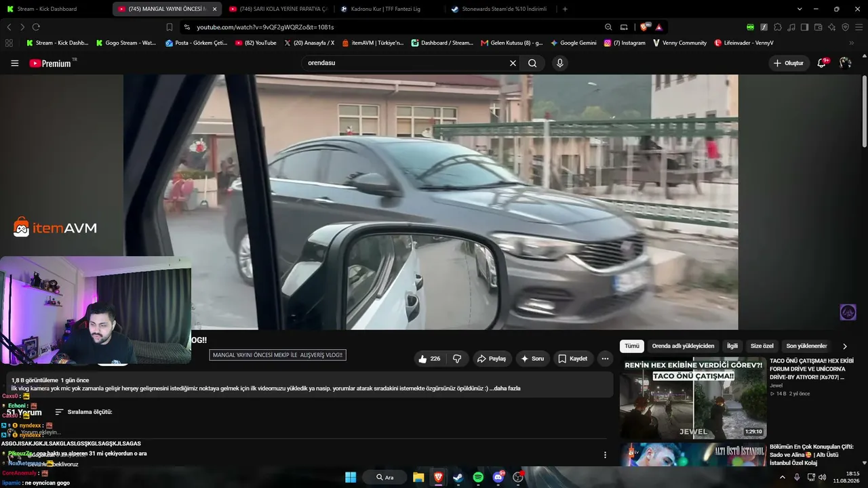Image resolution: width=868 pixels, height=488 pixels.
Task: Clear the 'orendasu' search text
Action: coord(513,63)
